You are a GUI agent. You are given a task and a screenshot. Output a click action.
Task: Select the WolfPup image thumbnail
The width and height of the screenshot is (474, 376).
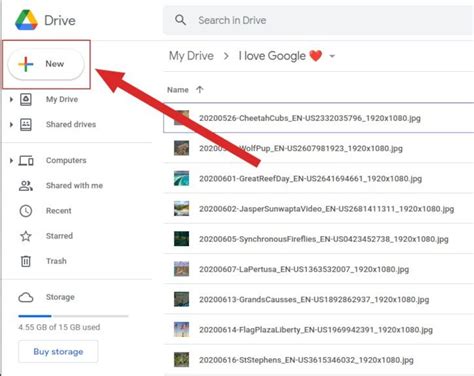click(181, 148)
